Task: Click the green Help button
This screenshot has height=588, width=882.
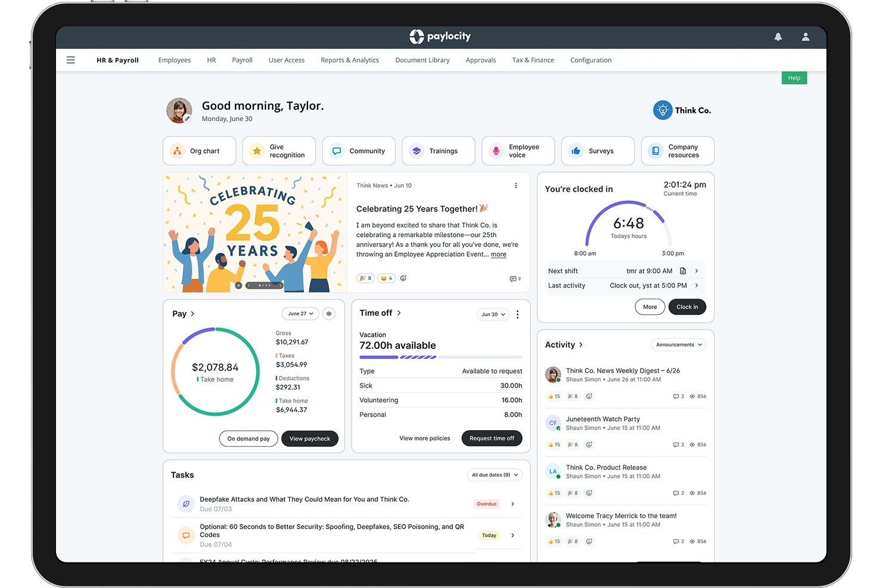Action: [794, 78]
